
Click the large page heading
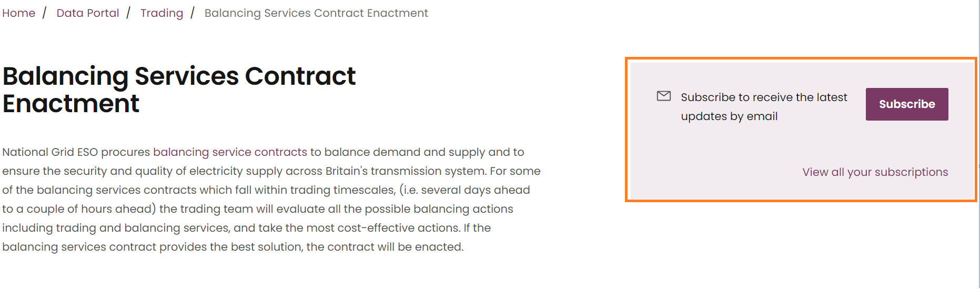coord(179,90)
